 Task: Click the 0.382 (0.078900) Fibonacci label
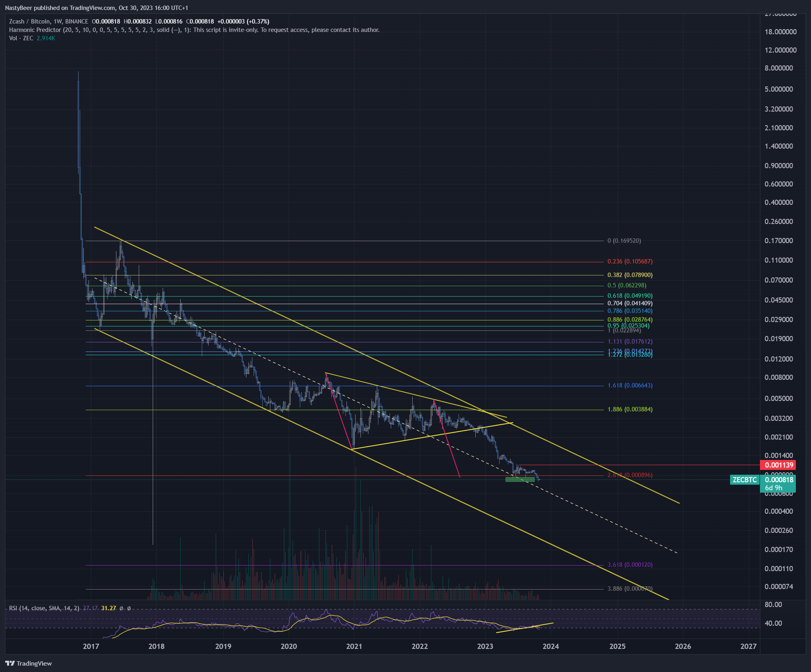click(630, 275)
